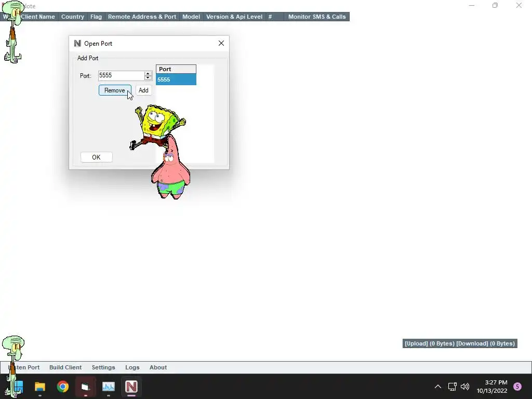
Task: Open volume control tray icon
Action: click(465, 387)
